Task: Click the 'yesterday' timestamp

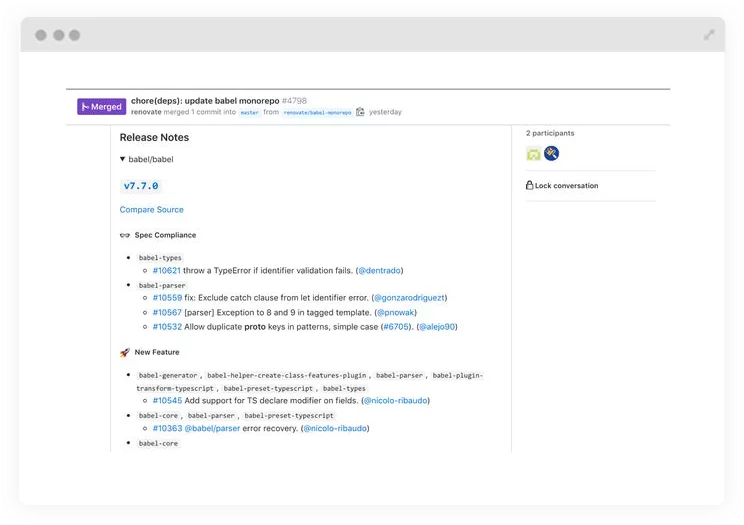Action: [x=385, y=112]
